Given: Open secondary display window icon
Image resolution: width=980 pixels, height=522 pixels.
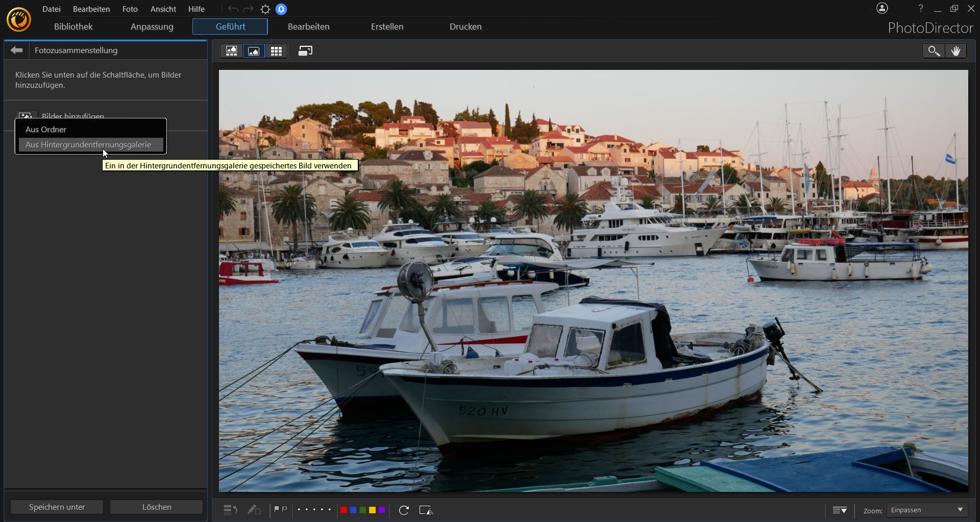Looking at the screenshot, I should [305, 51].
